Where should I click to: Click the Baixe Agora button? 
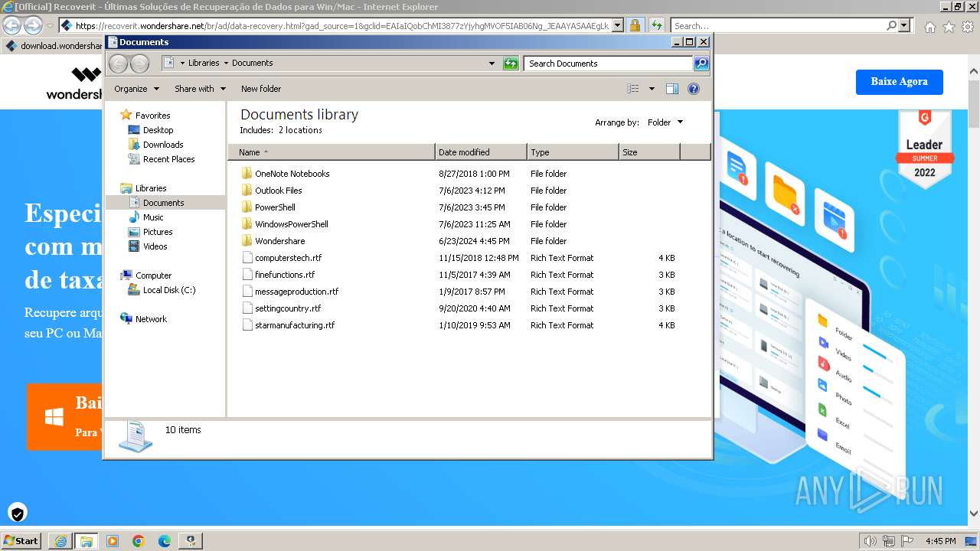coord(899,81)
